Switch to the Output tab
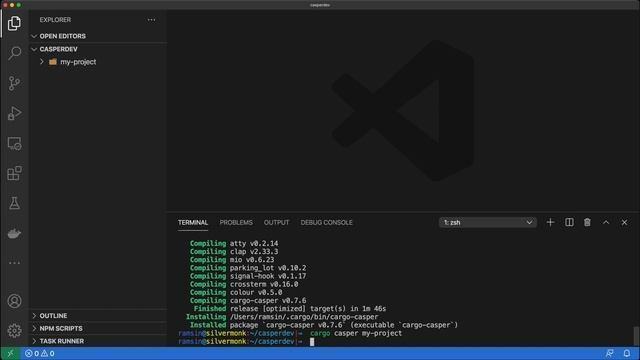 tap(276, 222)
